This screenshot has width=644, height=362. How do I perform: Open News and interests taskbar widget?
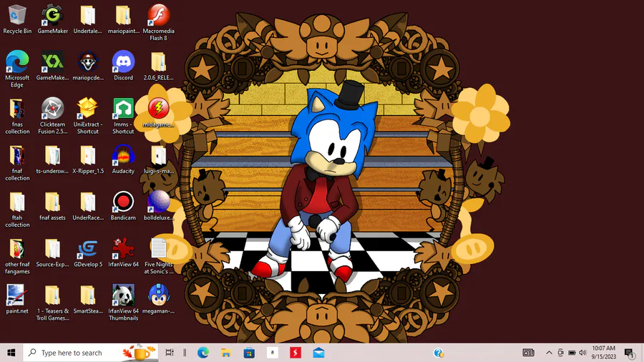[528, 353]
